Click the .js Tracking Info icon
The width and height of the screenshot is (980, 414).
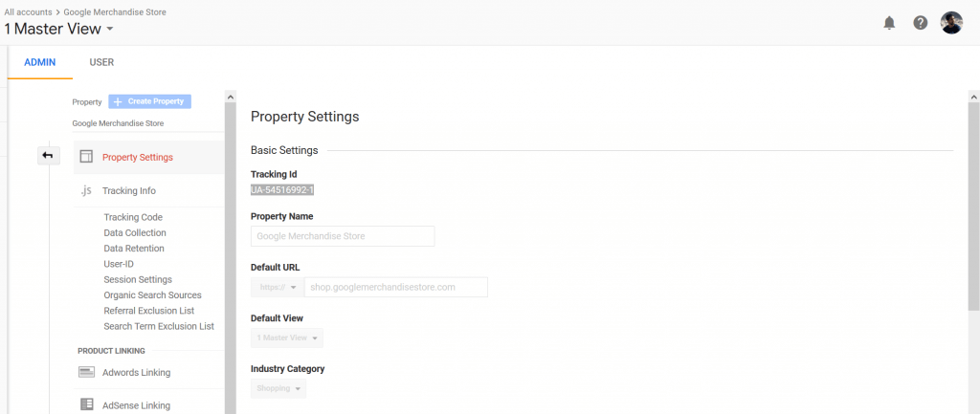[x=86, y=190]
